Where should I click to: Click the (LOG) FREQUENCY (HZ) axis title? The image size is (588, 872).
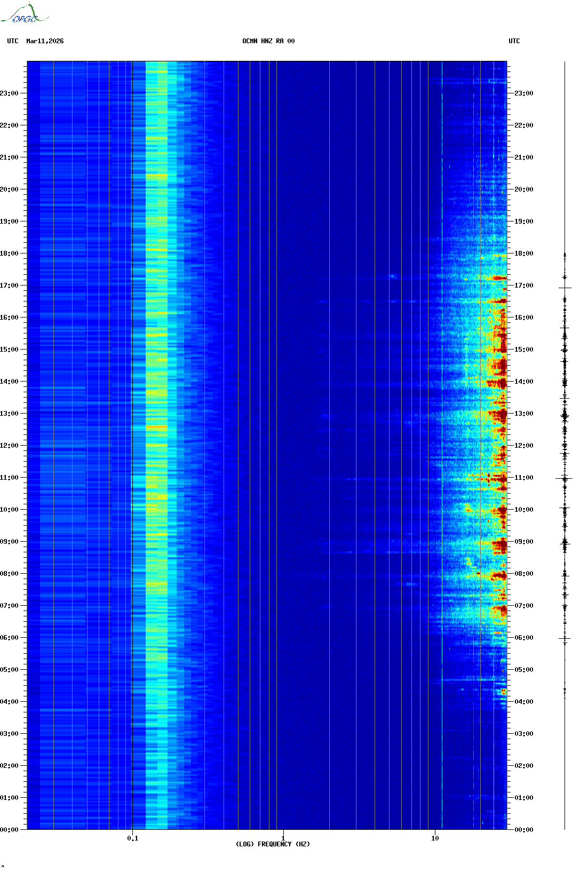(273, 844)
